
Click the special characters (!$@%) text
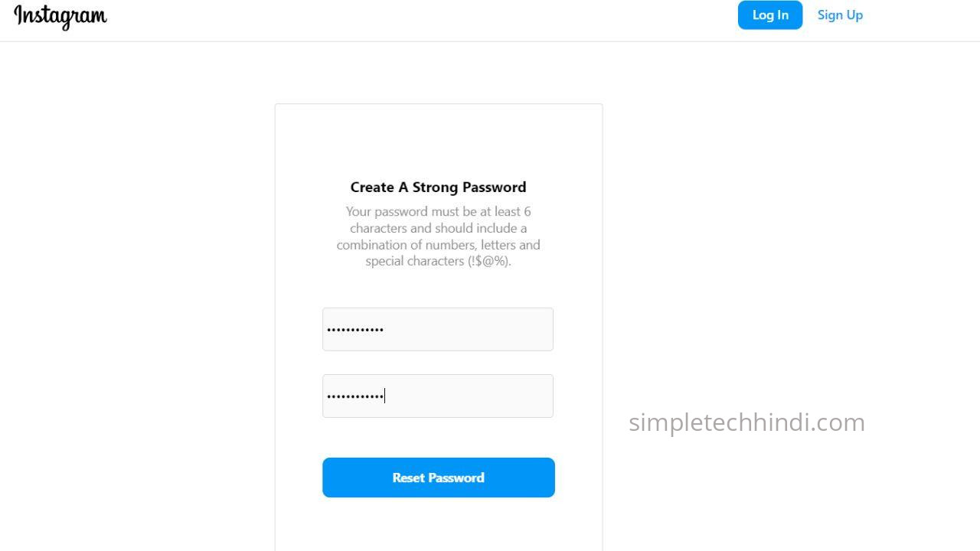click(x=438, y=261)
